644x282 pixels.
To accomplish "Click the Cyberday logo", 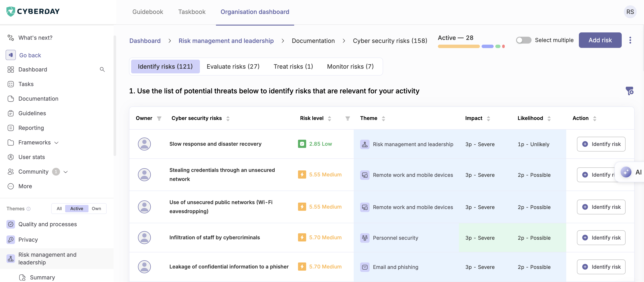I will pyautogui.click(x=33, y=11).
